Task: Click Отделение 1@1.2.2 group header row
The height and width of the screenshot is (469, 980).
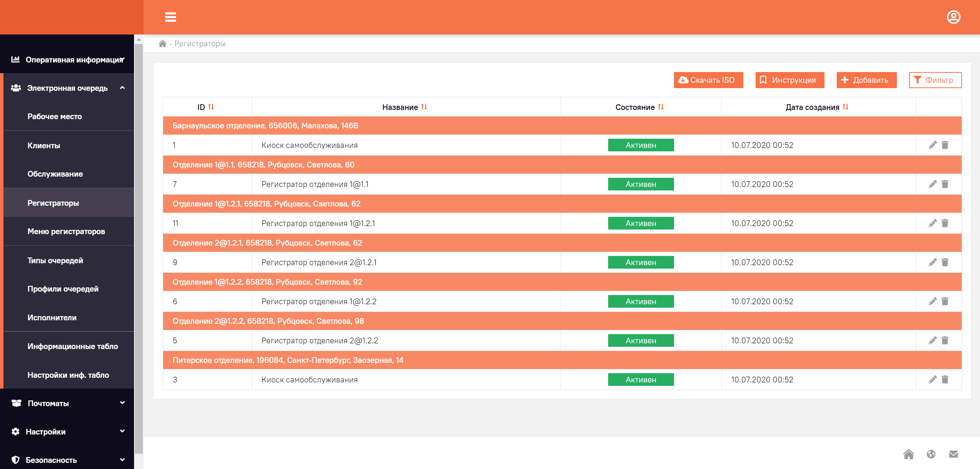Action: pos(562,282)
